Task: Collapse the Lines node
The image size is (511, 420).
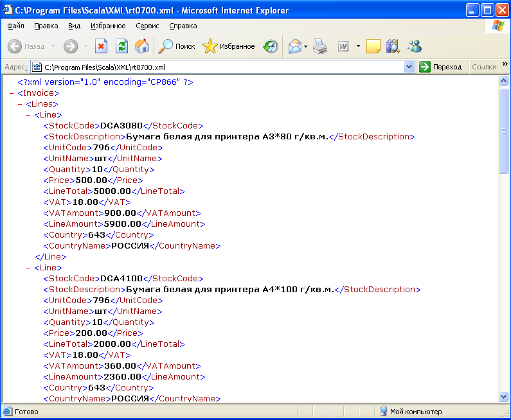Action: [20, 104]
